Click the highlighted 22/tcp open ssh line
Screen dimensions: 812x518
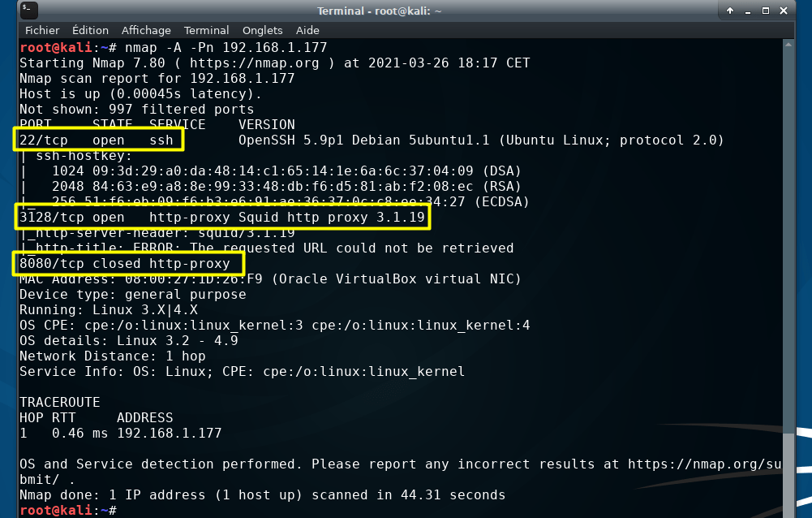(98, 140)
